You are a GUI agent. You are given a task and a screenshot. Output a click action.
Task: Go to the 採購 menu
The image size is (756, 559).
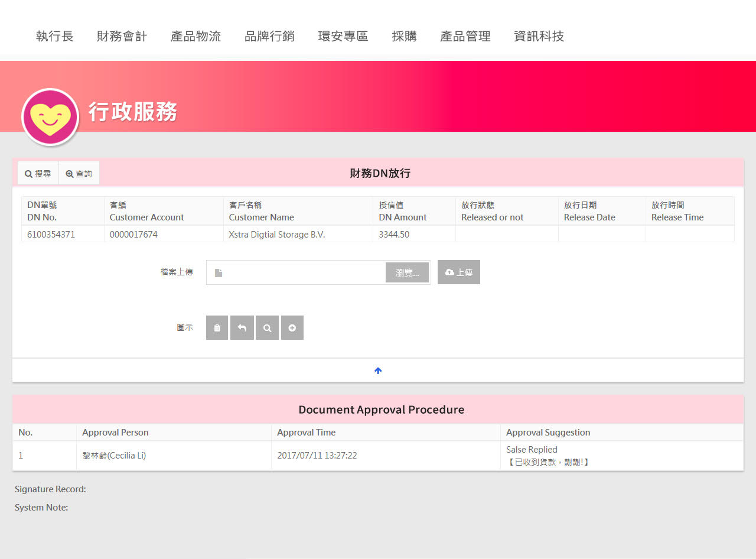tap(404, 36)
